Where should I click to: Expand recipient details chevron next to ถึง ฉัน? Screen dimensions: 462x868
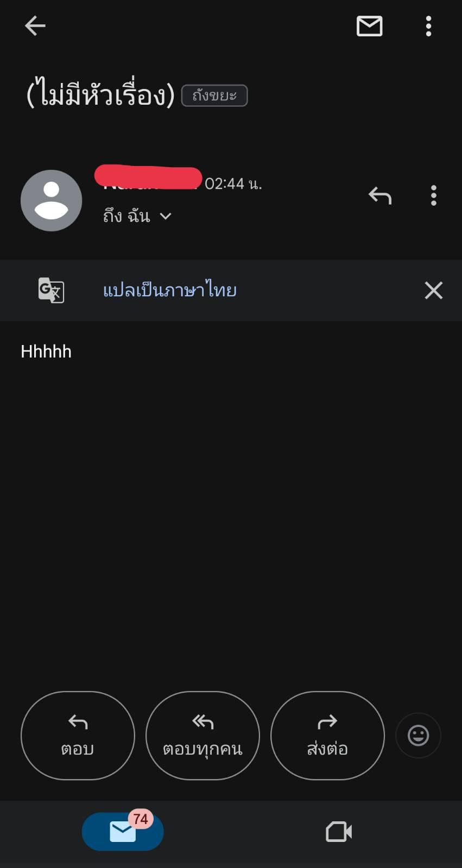pos(166,216)
